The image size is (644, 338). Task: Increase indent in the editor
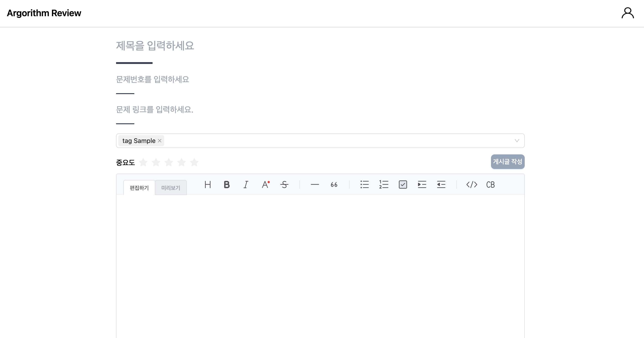(x=422, y=185)
